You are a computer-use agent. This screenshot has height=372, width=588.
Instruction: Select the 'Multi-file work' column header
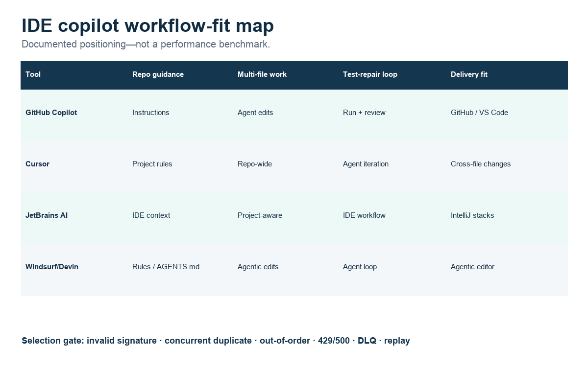262,74
